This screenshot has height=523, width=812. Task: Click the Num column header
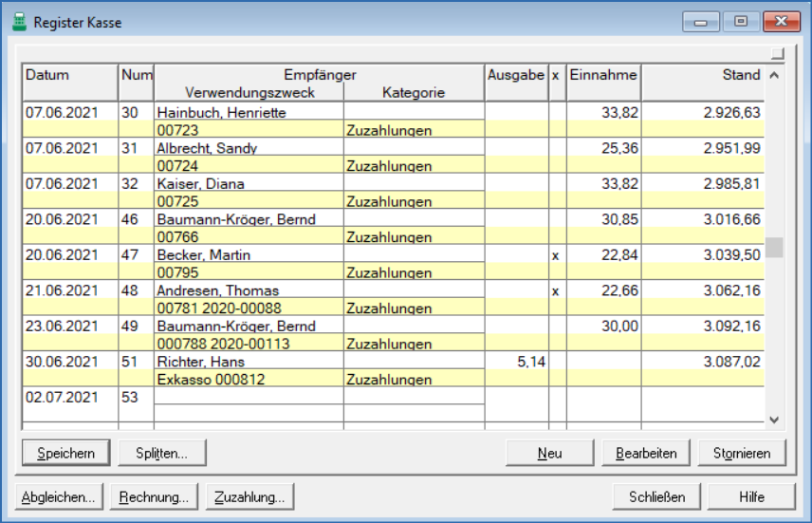click(x=137, y=83)
